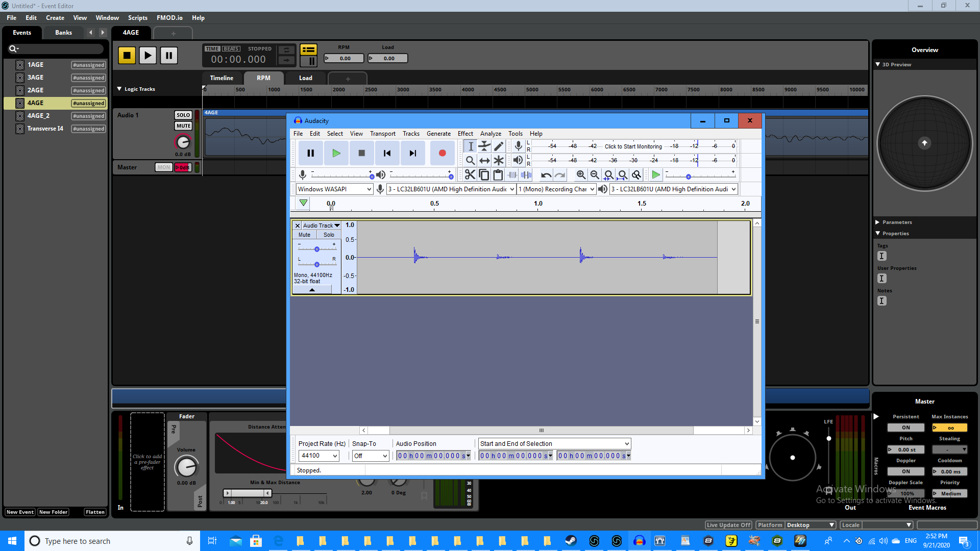980x551 pixels.
Task: Open the Audacity Generate menu
Action: pos(438,134)
